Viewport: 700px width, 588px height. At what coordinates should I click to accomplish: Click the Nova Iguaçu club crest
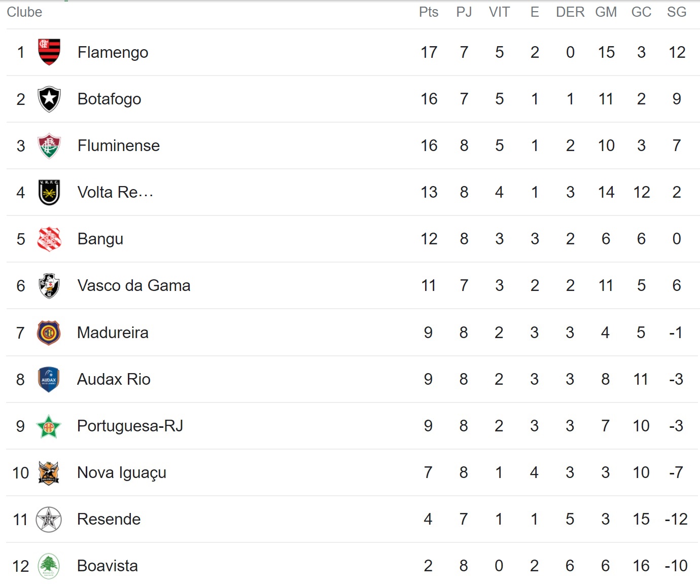pos(49,472)
